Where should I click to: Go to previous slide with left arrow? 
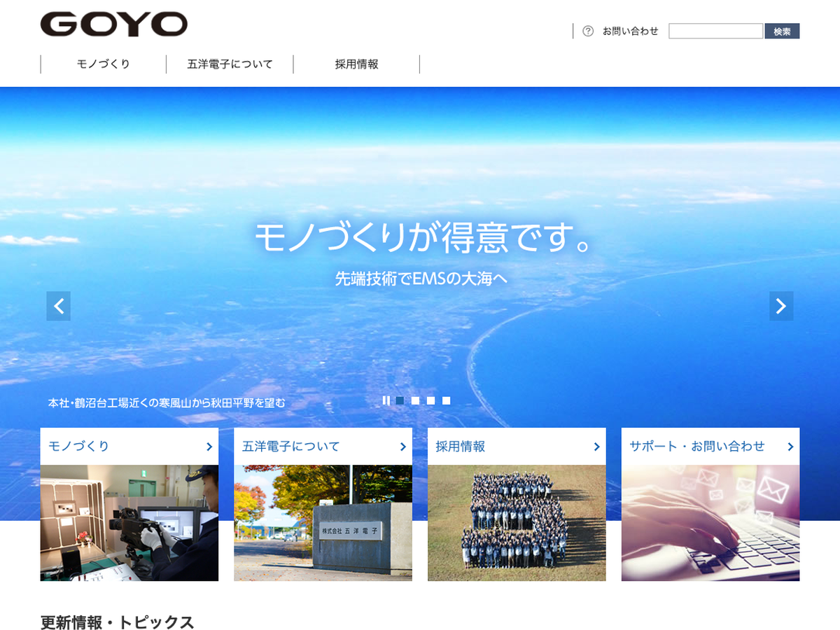59,306
